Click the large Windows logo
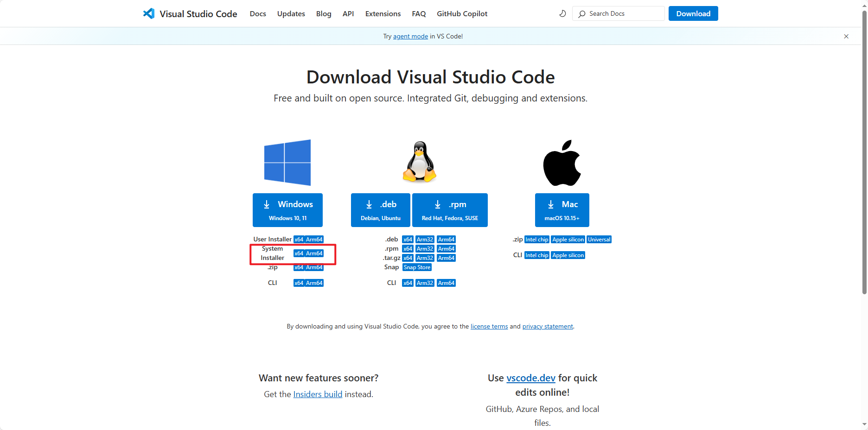The image size is (868, 430). 287,163
